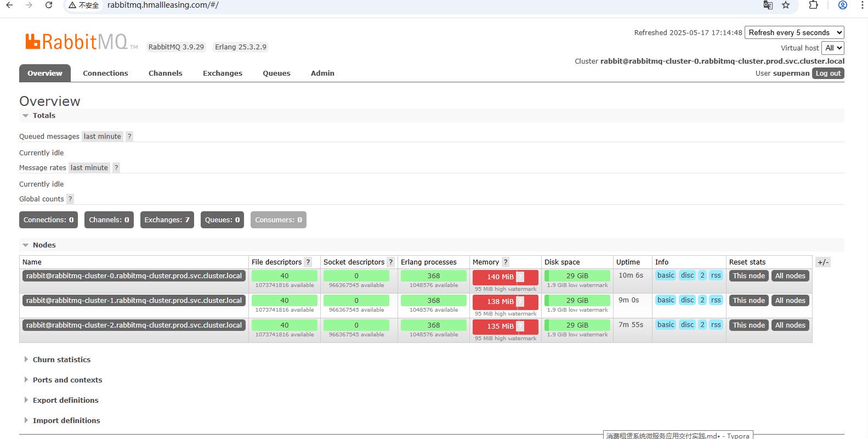Expand the Churn statistics section
The image size is (868, 439).
coord(61,360)
